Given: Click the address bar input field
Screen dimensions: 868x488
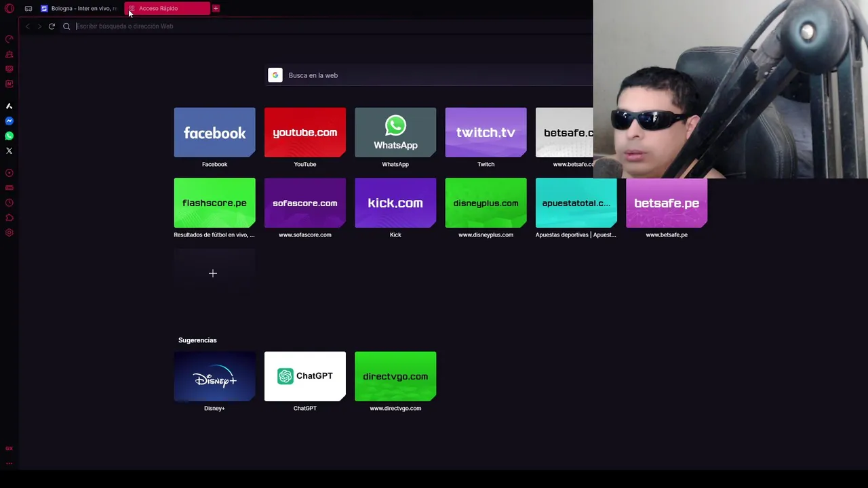Looking at the screenshot, I should pos(332,26).
